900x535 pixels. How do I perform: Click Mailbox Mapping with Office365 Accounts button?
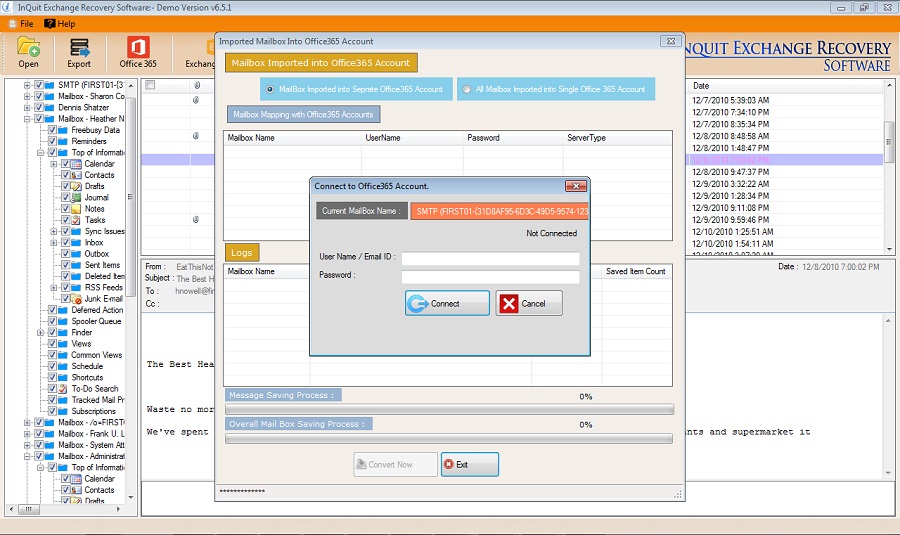pos(303,114)
